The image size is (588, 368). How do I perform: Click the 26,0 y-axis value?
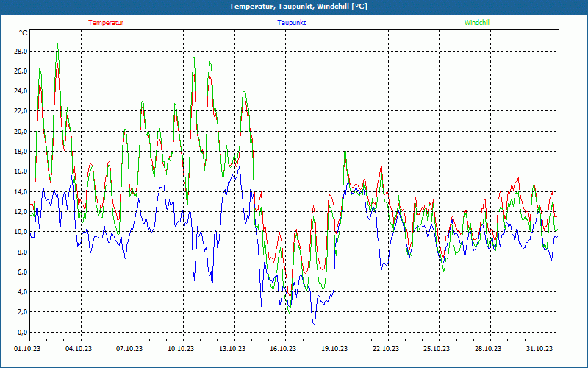point(21,71)
